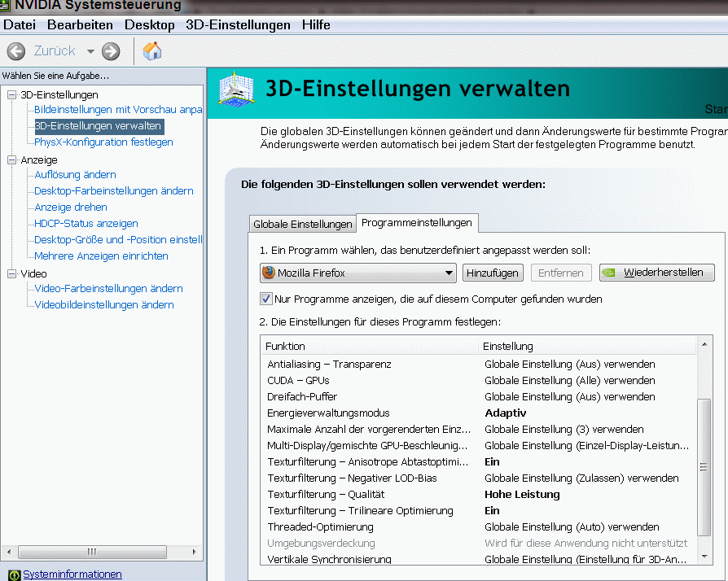Viewport: 728px width, 581px height.
Task: Click the Funktion column header
Action: pos(370,346)
